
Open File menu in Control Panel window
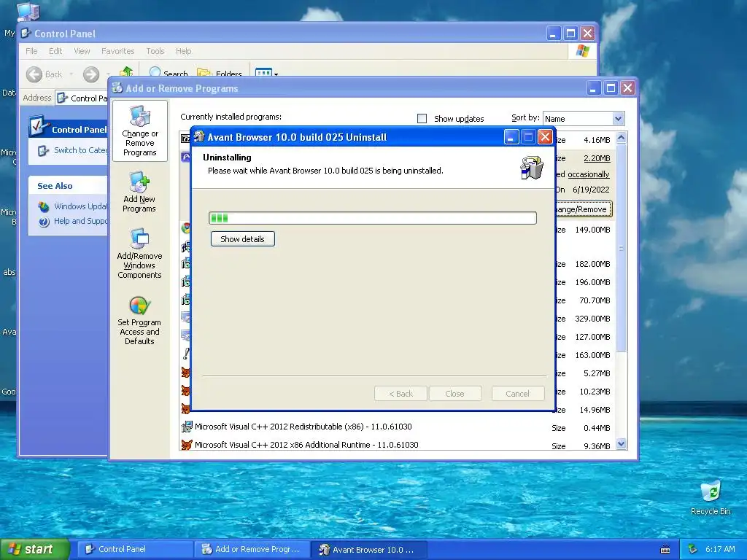click(31, 51)
